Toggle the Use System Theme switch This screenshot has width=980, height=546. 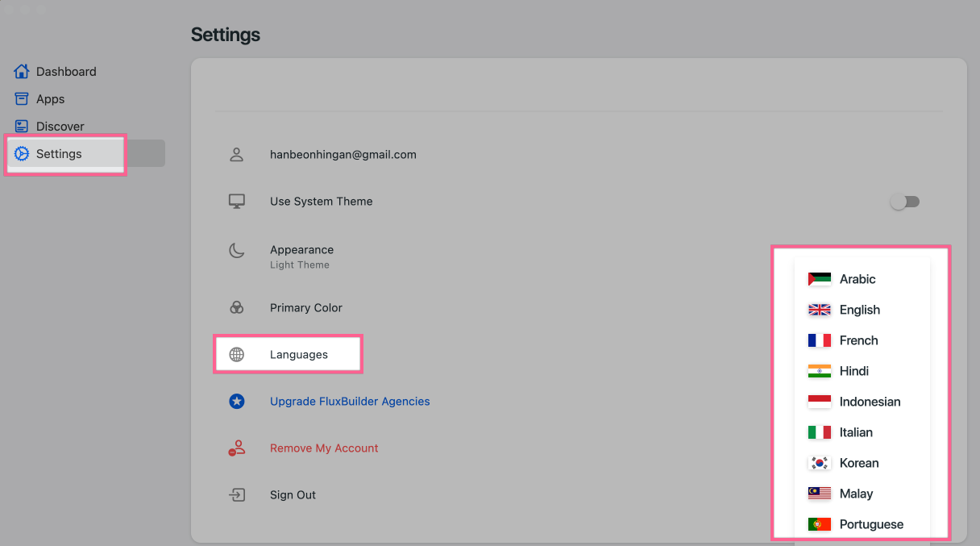point(904,202)
